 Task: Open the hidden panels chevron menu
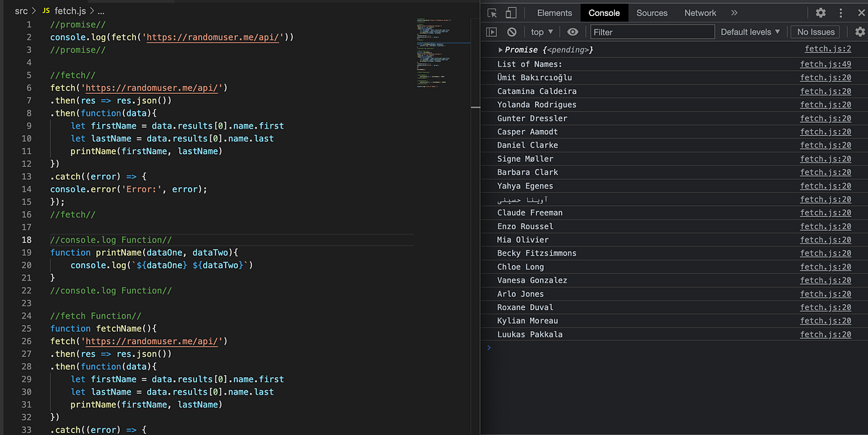coord(733,12)
